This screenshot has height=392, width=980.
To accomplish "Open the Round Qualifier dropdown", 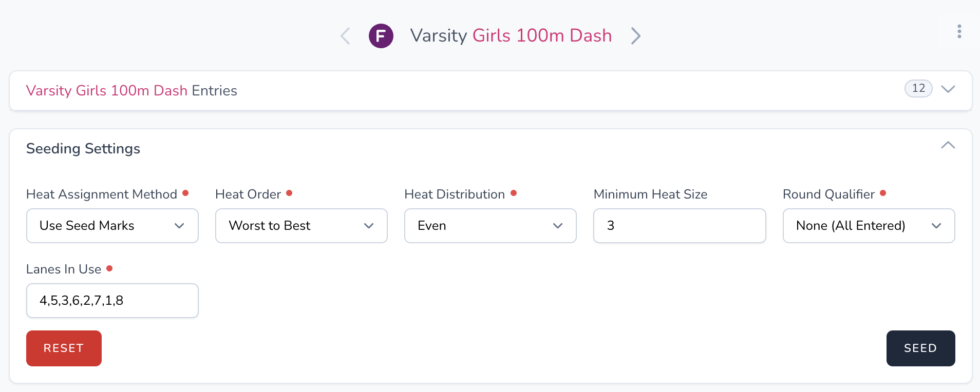I will coord(868,226).
